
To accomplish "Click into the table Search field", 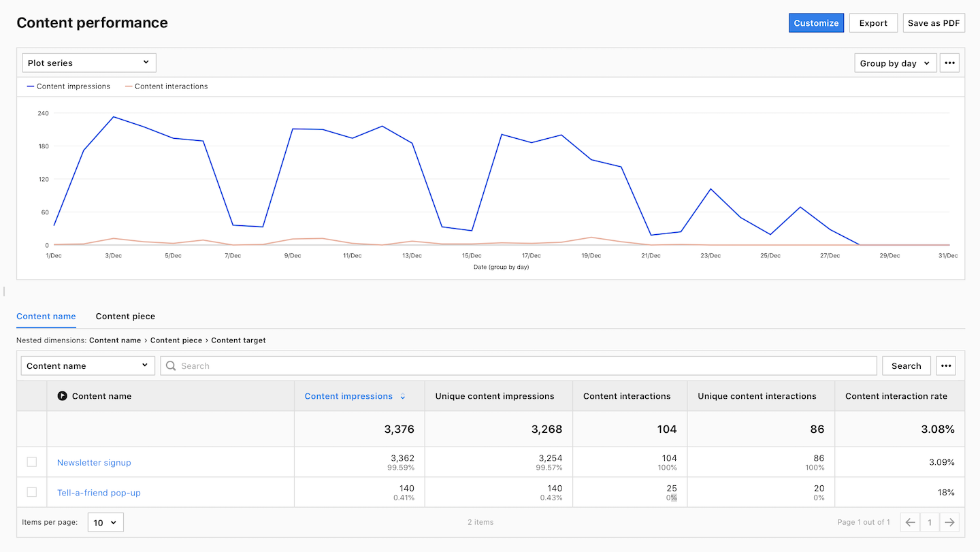I will click(x=524, y=366).
